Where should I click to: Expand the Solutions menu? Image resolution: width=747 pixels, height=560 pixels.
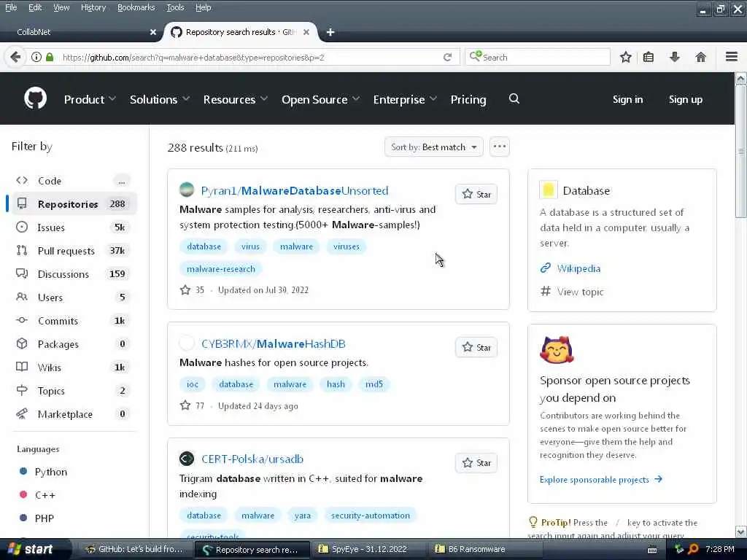point(160,99)
